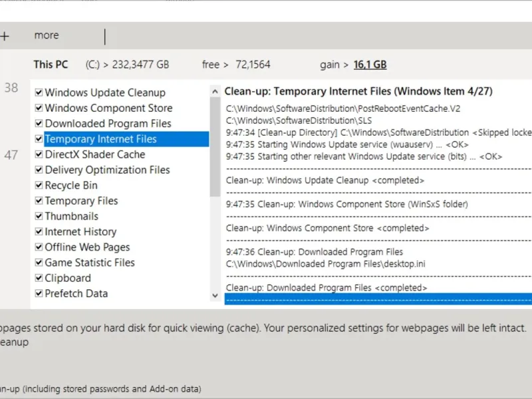Click the plus icon beside more
The width and height of the screenshot is (532, 399).
tap(5, 36)
